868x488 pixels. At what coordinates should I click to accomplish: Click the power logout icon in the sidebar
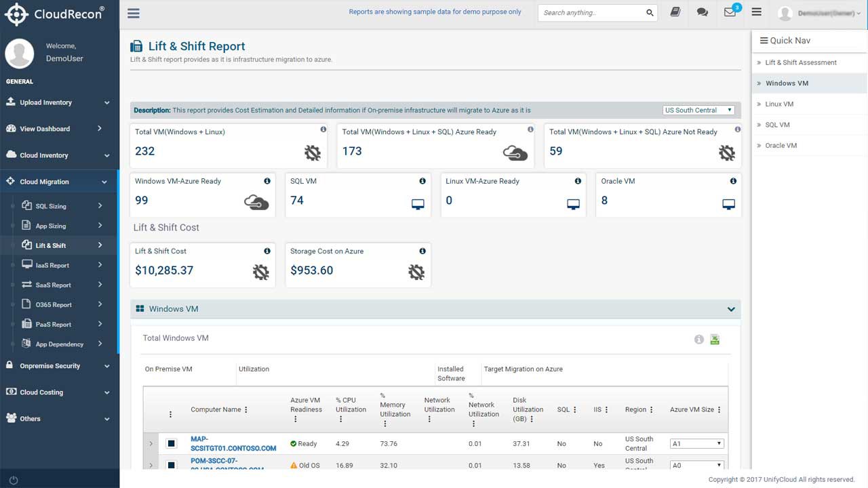[x=14, y=480]
